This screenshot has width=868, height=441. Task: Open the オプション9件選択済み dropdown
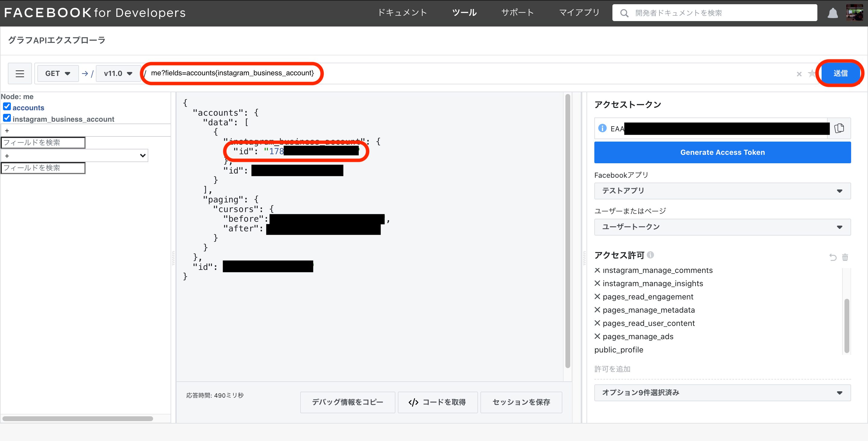pos(722,393)
